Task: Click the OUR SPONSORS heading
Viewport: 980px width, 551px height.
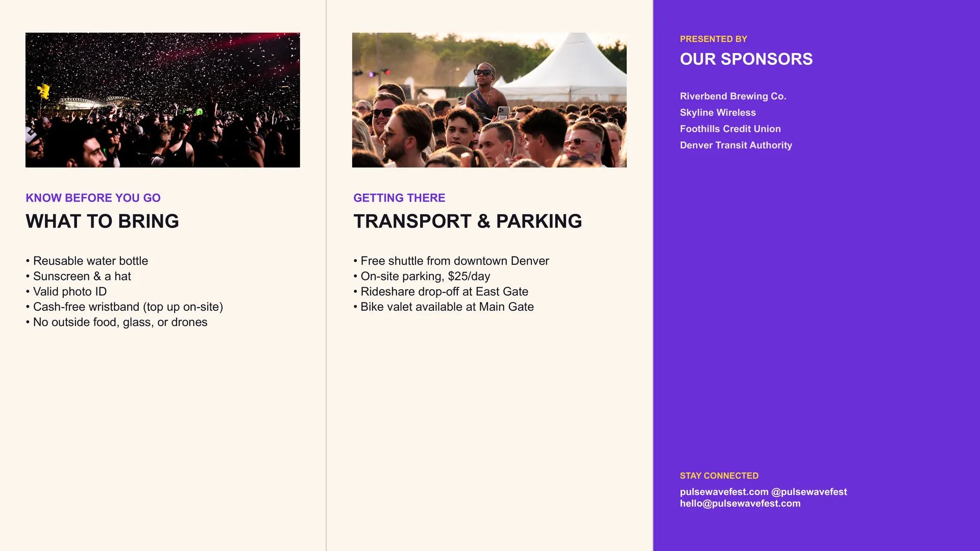Action: 746,59
